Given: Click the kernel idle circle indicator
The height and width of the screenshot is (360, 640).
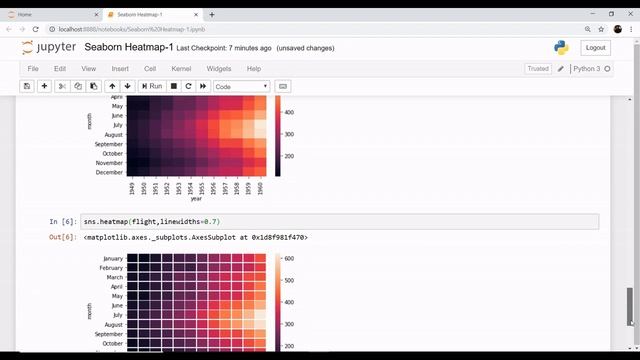Looking at the screenshot, I should [x=607, y=69].
